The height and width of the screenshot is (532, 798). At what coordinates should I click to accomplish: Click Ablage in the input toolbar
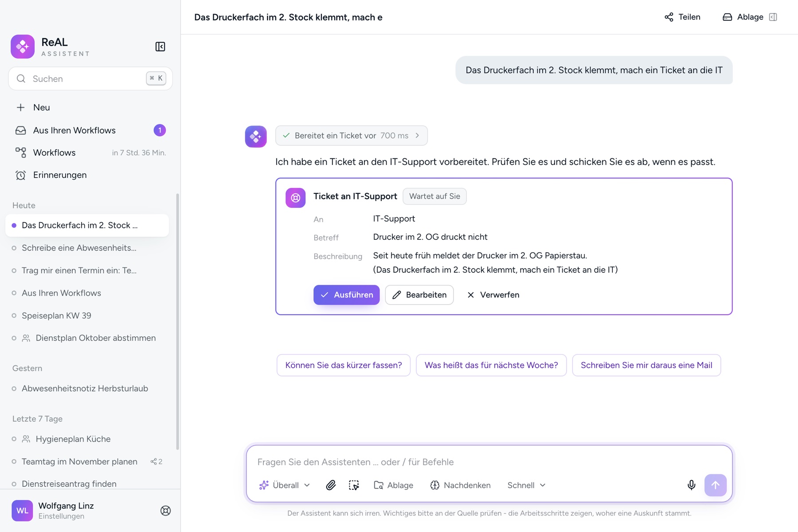(394, 485)
